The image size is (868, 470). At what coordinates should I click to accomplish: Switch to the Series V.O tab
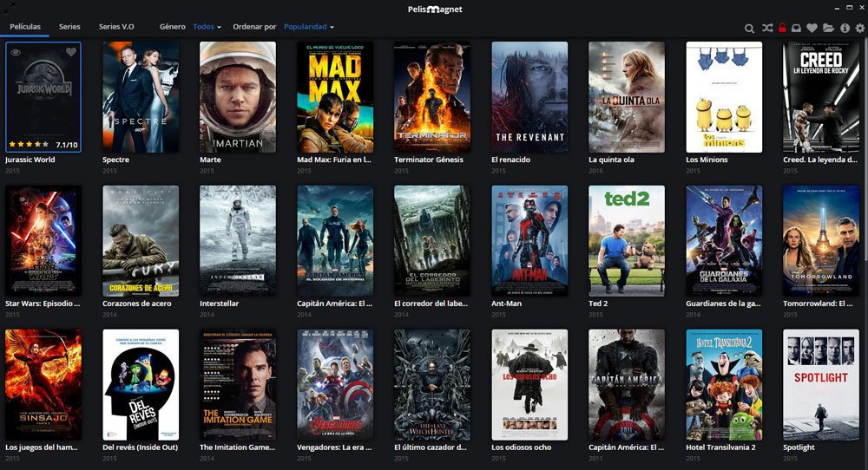[116, 27]
